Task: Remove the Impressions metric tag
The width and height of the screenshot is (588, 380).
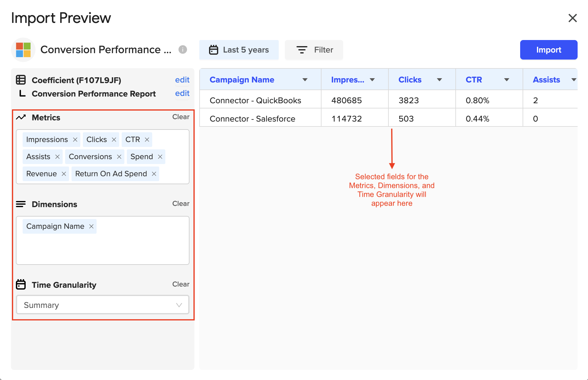Action: pos(75,140)
